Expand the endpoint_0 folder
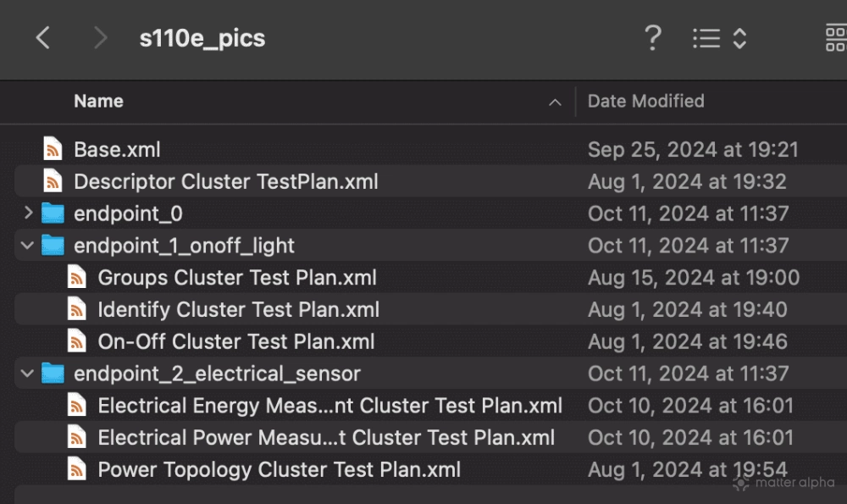The image size is (847, 504). tap(26, 213)
